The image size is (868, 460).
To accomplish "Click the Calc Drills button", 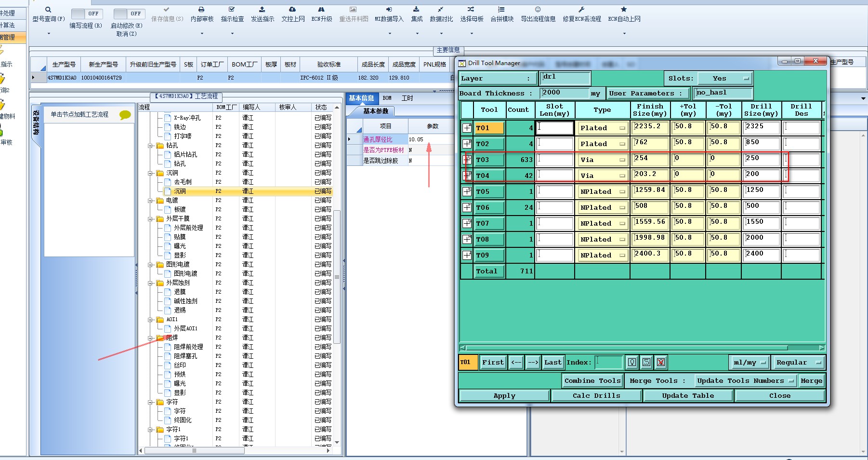I will [596, 396].
